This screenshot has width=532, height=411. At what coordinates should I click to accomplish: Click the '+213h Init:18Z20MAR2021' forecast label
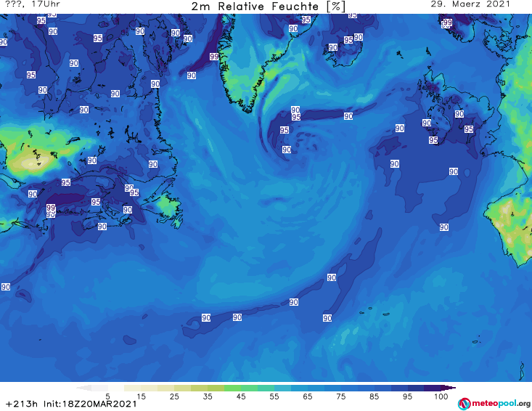click(x=71, y=404)
